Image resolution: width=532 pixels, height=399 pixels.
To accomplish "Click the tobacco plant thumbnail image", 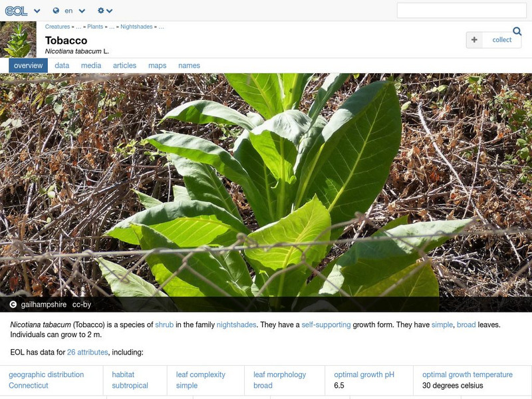I will 18,39.
